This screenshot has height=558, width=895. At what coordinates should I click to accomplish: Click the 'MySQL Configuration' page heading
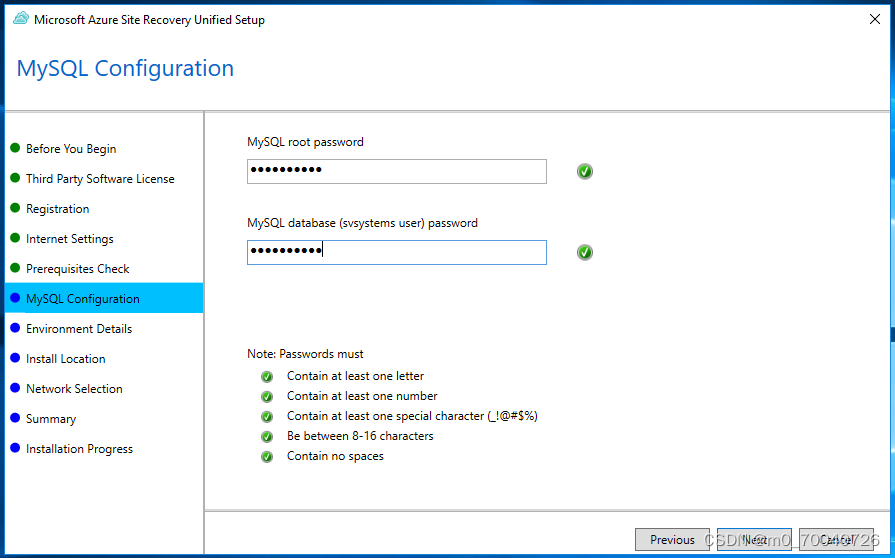point(125,68)
